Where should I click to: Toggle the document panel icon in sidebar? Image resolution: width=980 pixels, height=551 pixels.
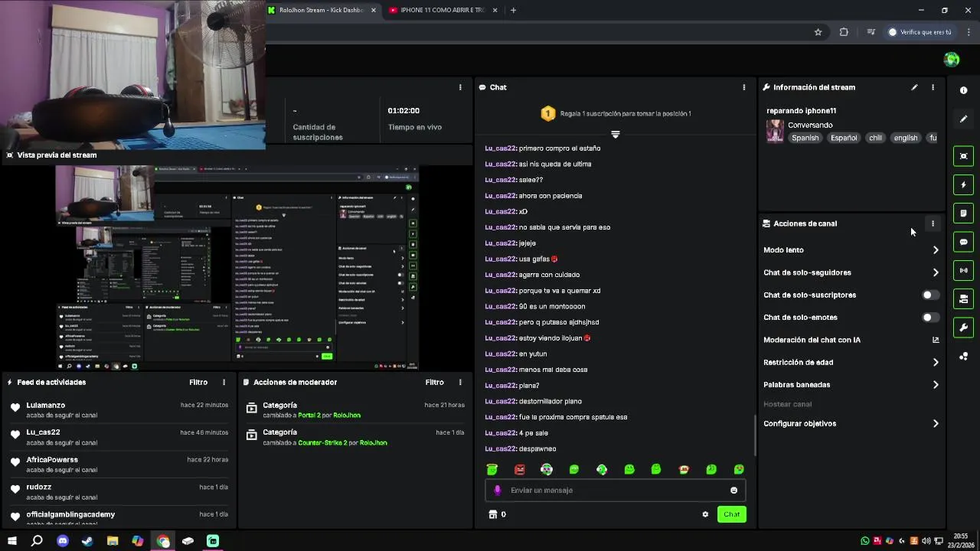point(963,213)
